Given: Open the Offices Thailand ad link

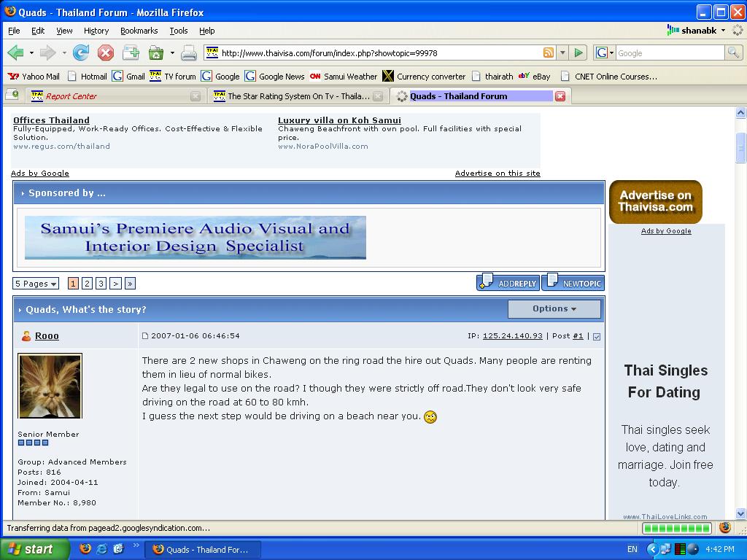Looking at the screenshot, I should pos(52,120).
